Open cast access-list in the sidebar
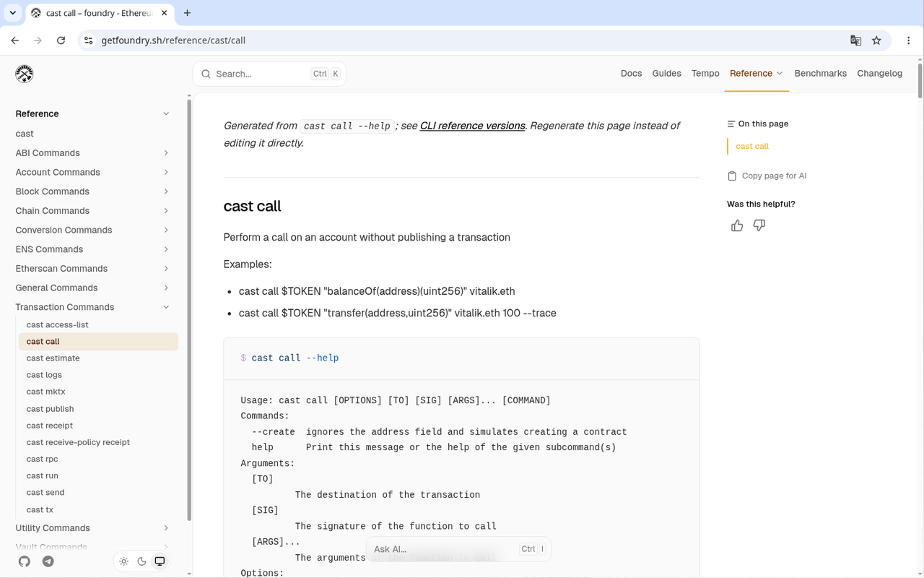This screenshot has width=924, height=578. (58, 325)
